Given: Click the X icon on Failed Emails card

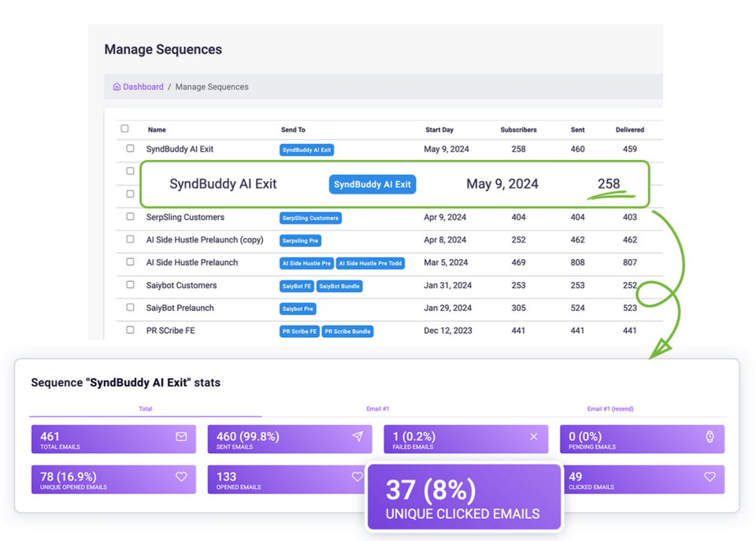Looking at the screenshot, I should point(534,435).
